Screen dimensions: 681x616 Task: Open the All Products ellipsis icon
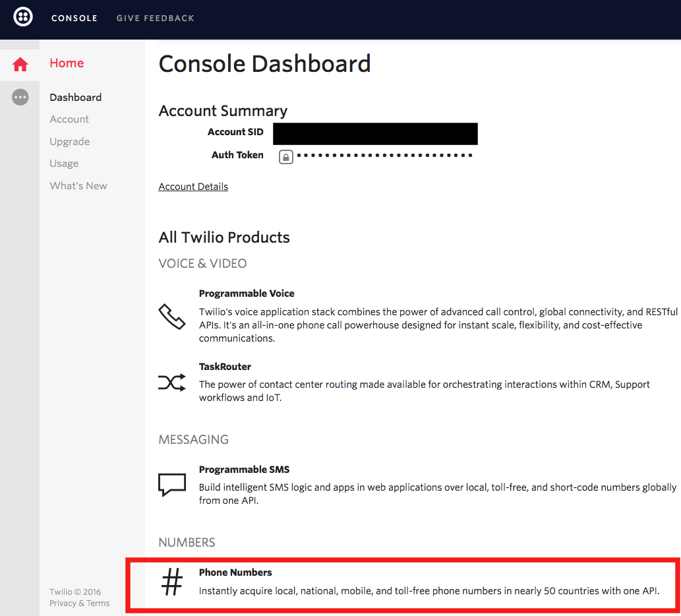click(x=20, y=98)
